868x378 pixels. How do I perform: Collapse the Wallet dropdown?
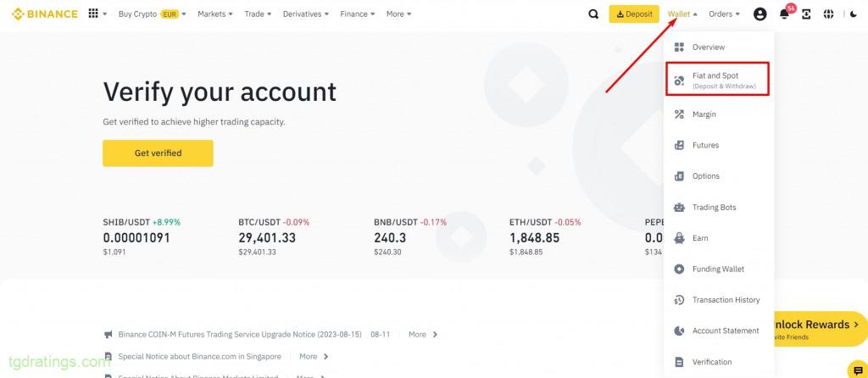(682, 14)
